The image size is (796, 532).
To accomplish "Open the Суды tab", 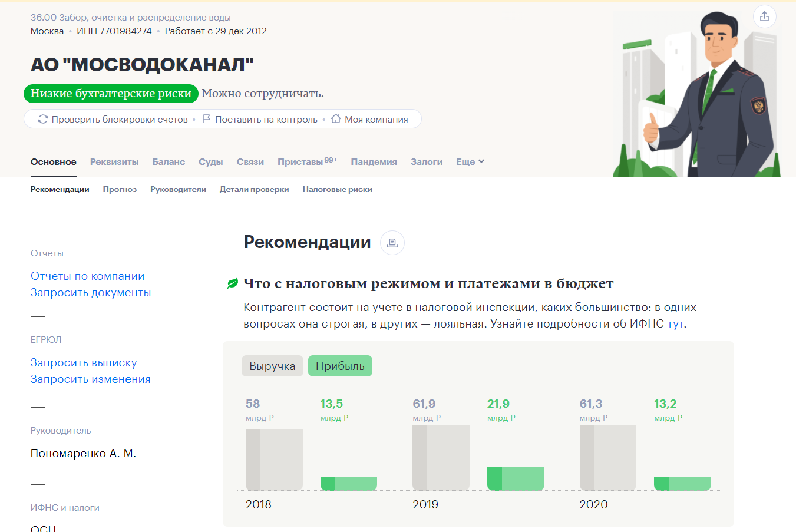I will point(210,162).
